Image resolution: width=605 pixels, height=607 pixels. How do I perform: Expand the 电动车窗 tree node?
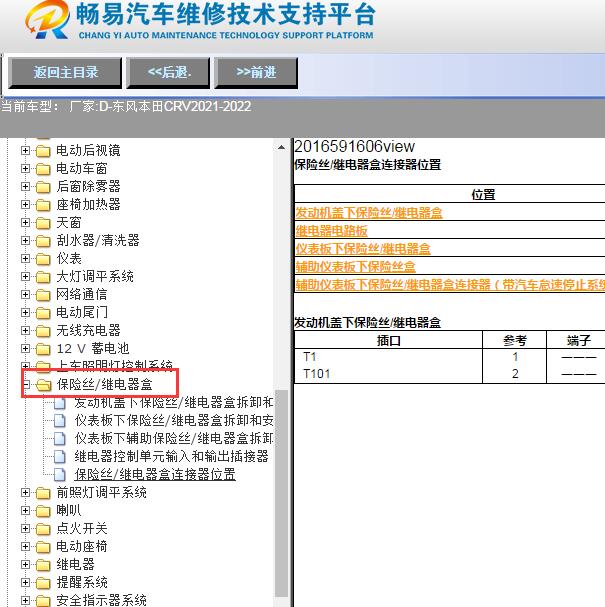pyautogui.click(x=25, y=168)
